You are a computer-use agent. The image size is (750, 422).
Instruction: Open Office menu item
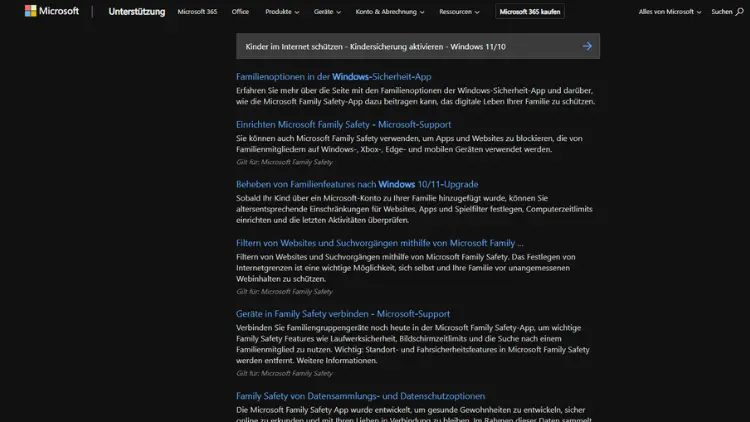(x=240, y=11)
